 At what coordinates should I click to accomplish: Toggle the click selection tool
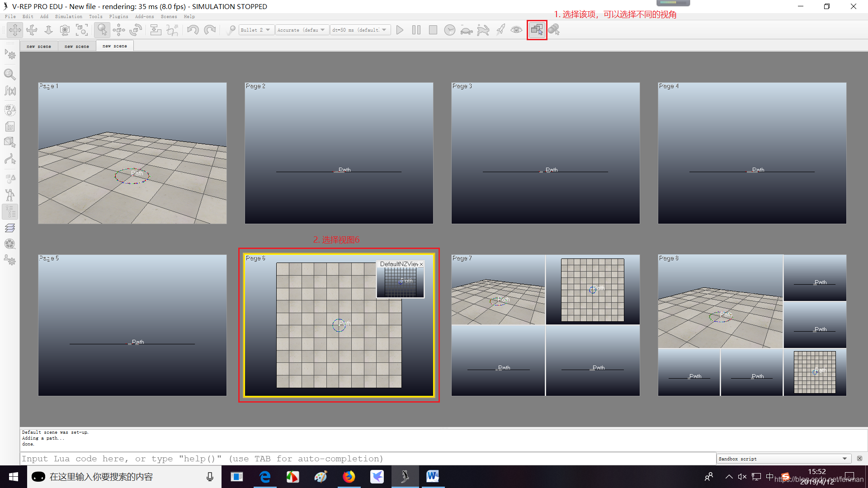(x=102, y=30)
